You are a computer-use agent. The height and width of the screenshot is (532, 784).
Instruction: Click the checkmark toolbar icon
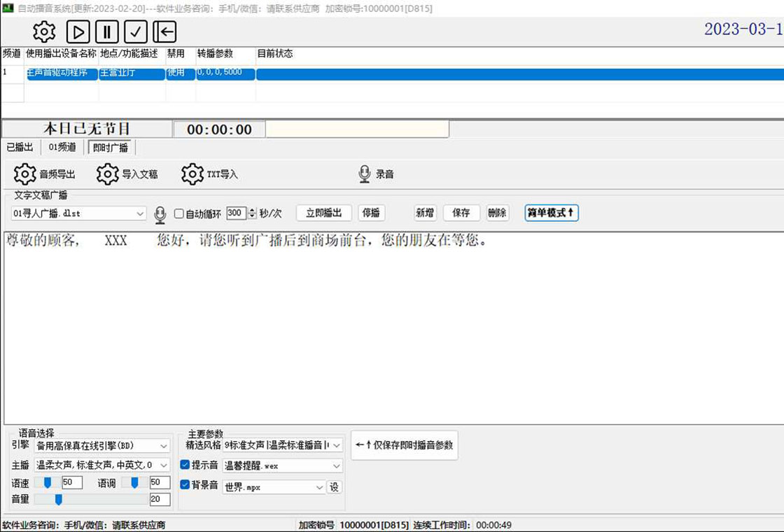pyautogui.click(x=136, y=32)
